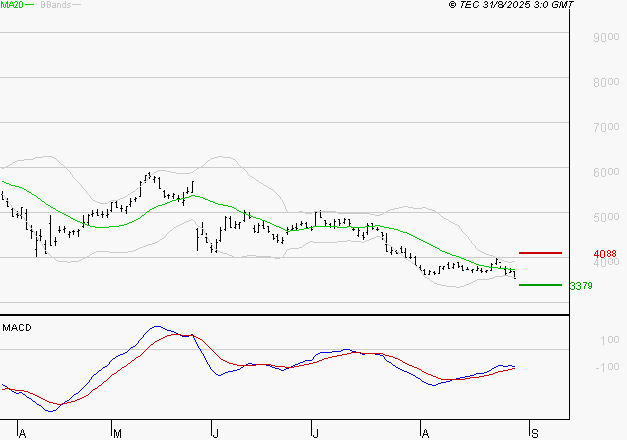Click the 5000 price axis label

pyautogui.click(x=606, y=217)
